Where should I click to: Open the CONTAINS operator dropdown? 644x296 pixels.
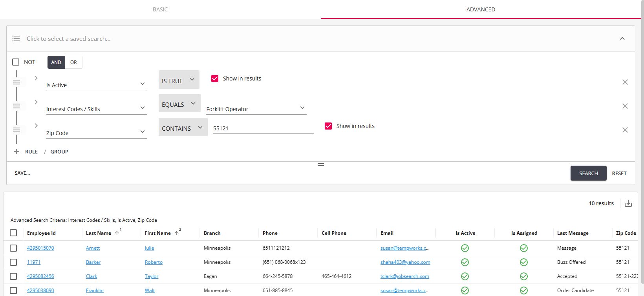(x=183, y=128)
